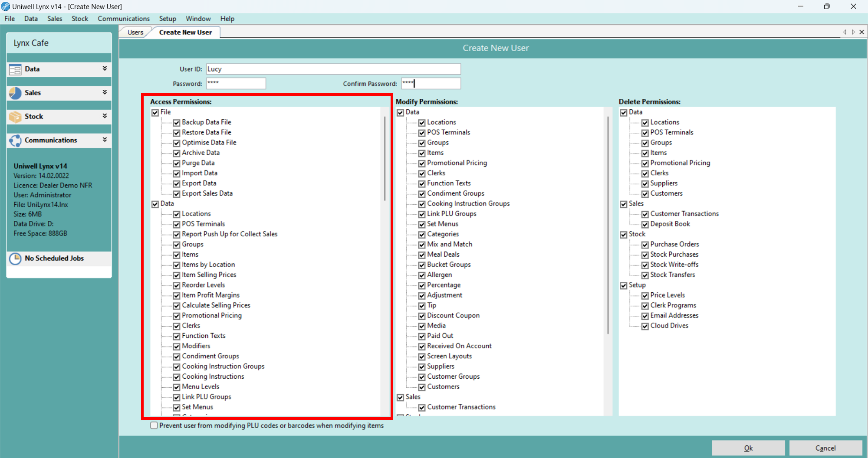The height and width of the screenshot is (458, 868).
Task: Click the Access Permissions list scrollbar
Action: point(385,158)
